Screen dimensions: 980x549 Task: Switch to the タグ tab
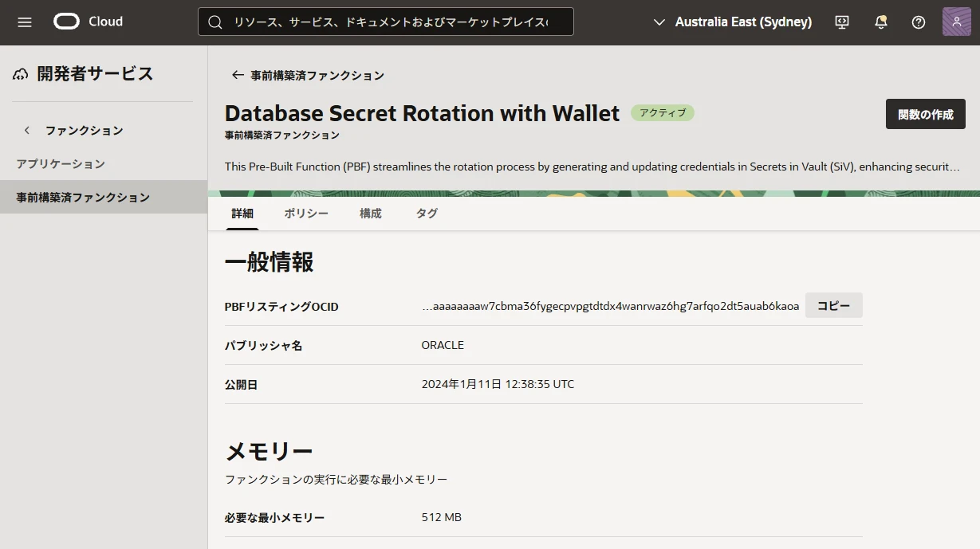427,214
